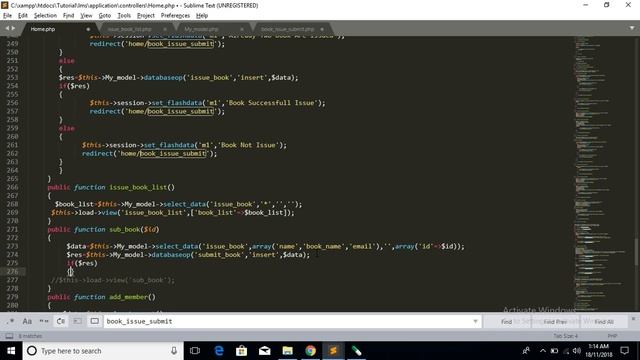Open the Tools menu

click(124, 16)
